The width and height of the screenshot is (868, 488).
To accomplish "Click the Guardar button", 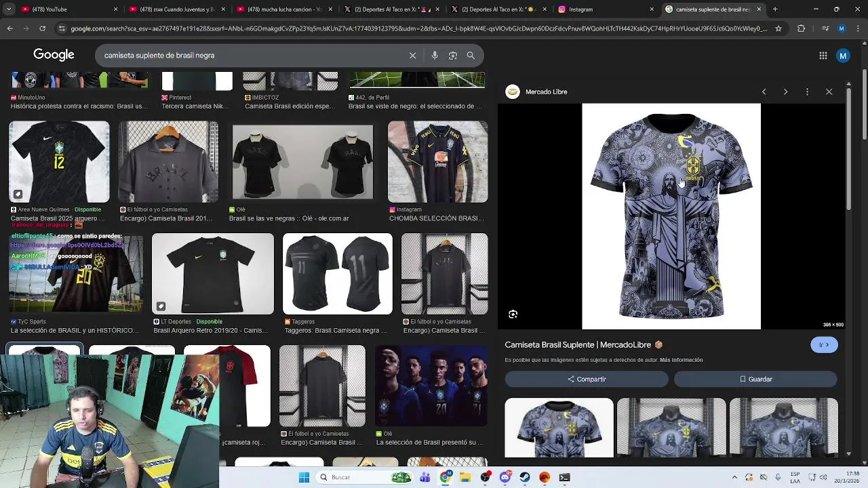I will (x=755, y=379).
